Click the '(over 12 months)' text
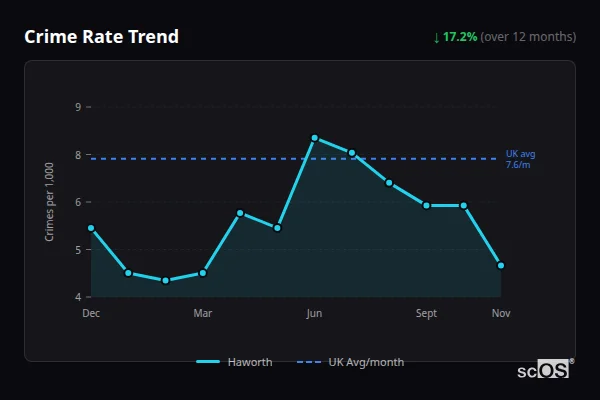600x400 pixels. (528, 37)
